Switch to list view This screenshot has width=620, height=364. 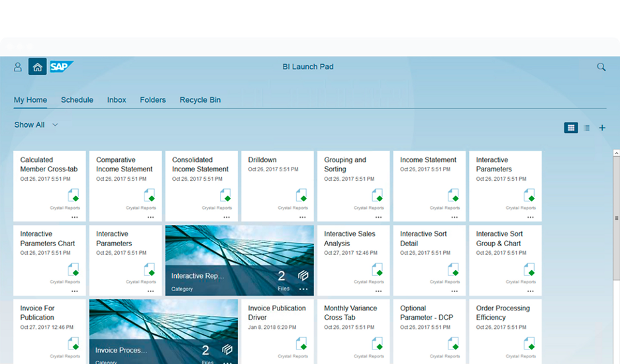[x=586, y=128]
